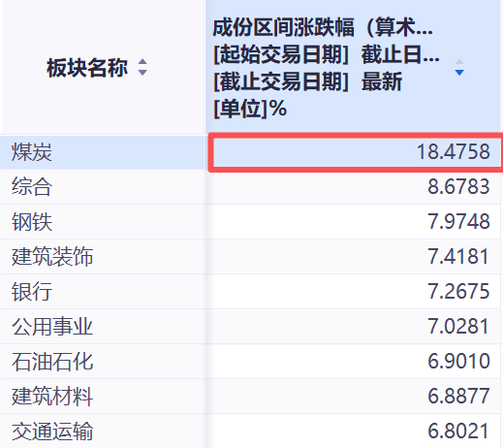
Task: Click the value 7.4181
Action: 458,256
